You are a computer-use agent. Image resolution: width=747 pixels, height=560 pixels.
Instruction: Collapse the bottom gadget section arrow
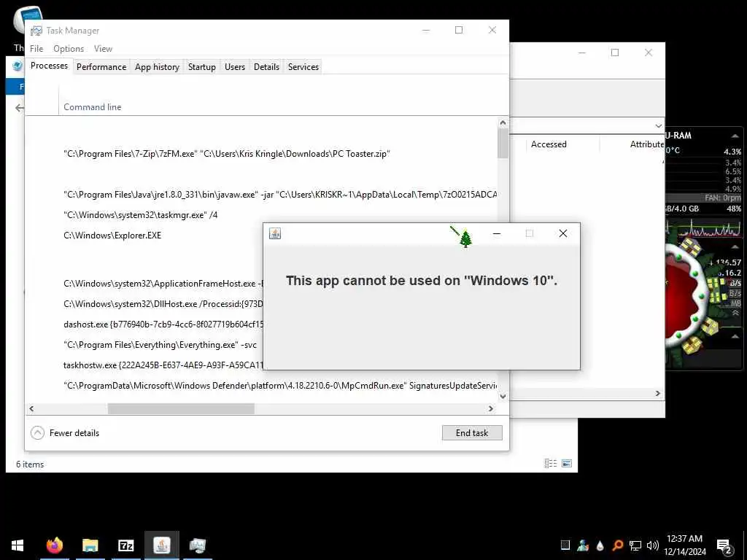(735, 336)
